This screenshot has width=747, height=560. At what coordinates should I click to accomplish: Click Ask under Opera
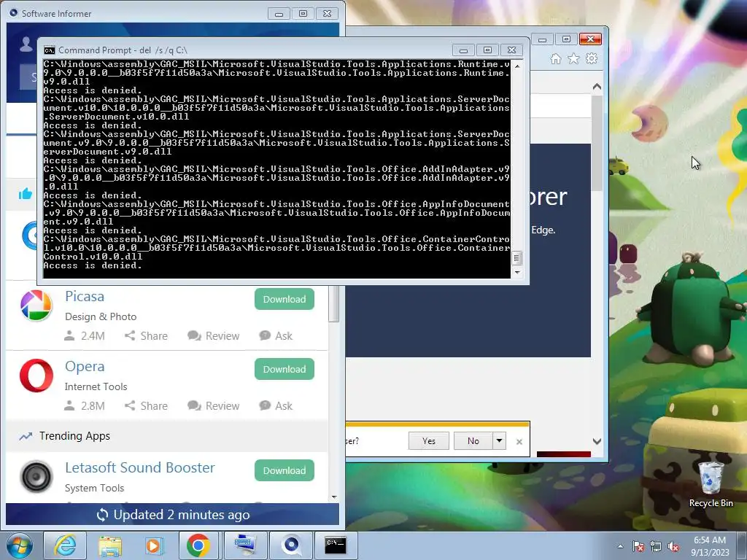point(276,405)
